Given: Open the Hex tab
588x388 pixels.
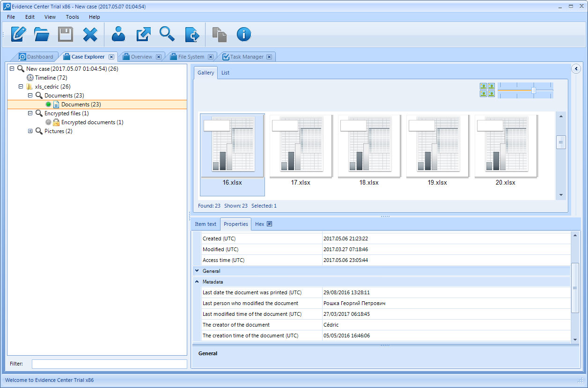Looking at the screenshot, I should pos(259,224).
